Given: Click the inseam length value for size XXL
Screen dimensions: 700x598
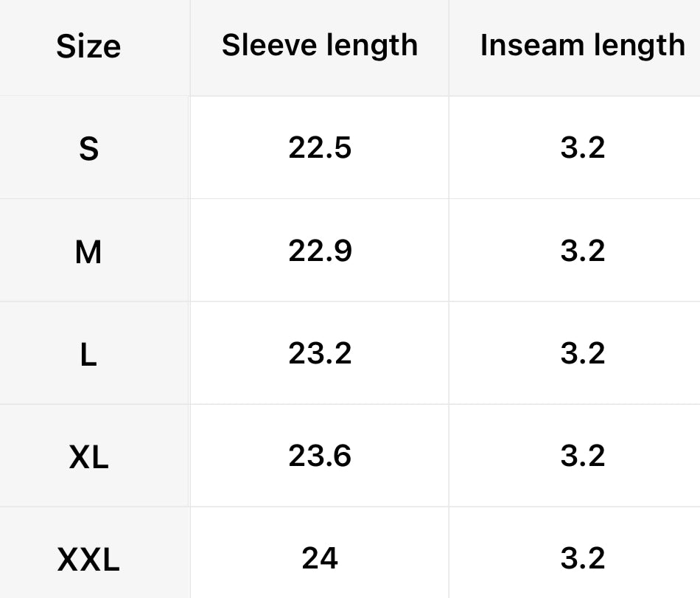Looking at the screenshot, I should (582, 559).
